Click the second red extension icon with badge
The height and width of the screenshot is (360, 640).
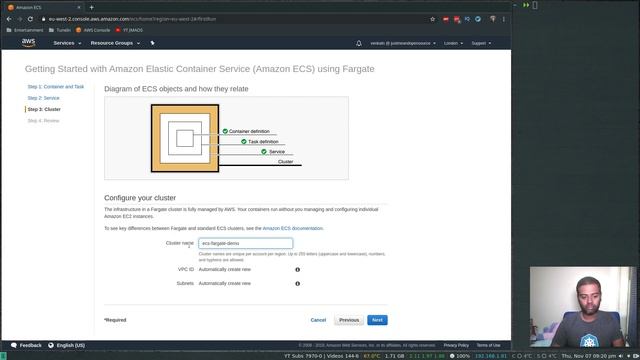pyautogui.click(x=457, y=19)
